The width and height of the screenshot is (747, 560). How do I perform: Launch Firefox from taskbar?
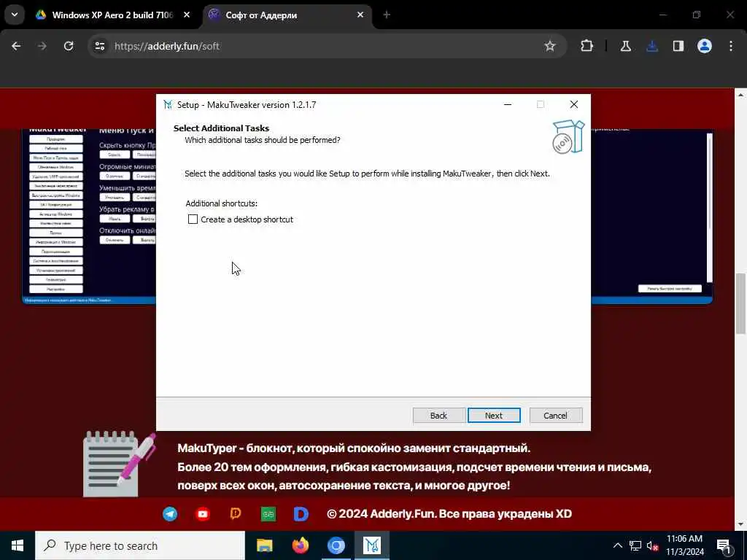(300, 545)
